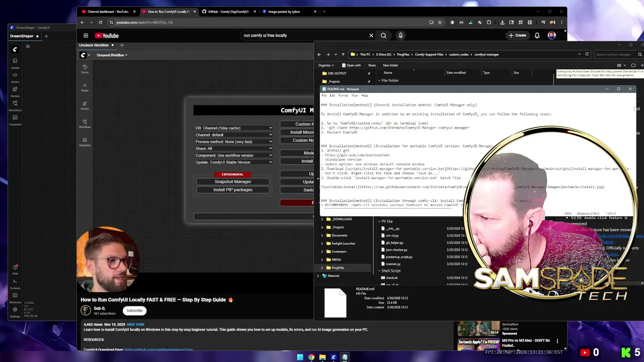Viewport: 644px width, 362px height.
Task: Select prestartup_script.py file
Action: (399, 257)
